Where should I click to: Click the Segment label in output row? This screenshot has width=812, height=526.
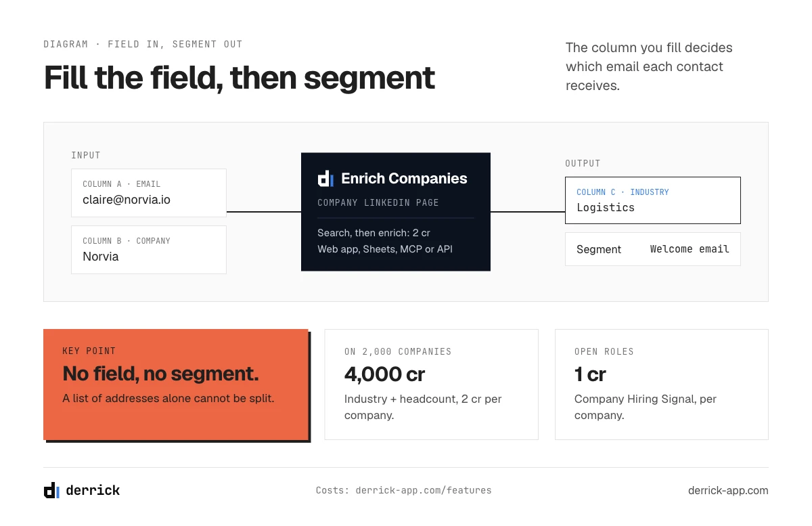(599, 249)
